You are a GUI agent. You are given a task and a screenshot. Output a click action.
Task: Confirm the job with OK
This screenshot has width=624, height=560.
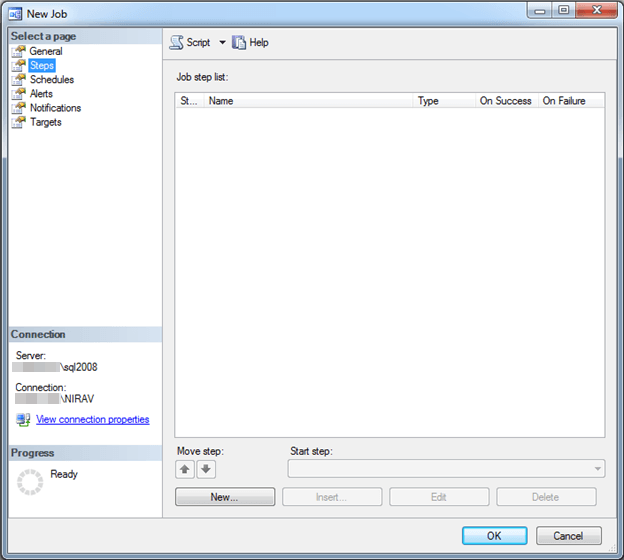click(495, 536)
